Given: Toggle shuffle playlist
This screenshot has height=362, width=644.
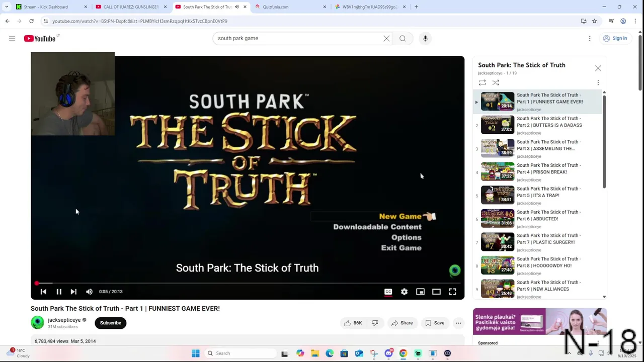Looking at the screenshot, I should pyautogui.click(x=496, y=82).
